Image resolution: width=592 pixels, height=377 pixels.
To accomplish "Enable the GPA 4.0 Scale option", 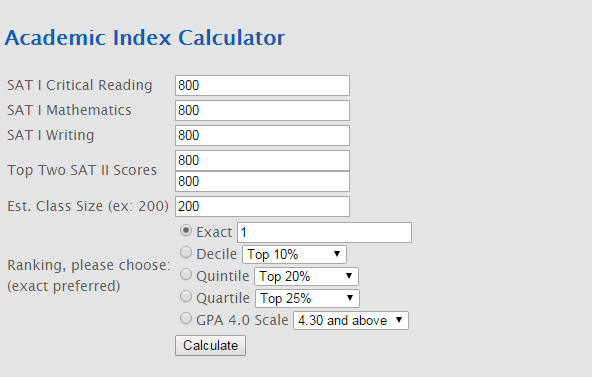I will 186,319.
